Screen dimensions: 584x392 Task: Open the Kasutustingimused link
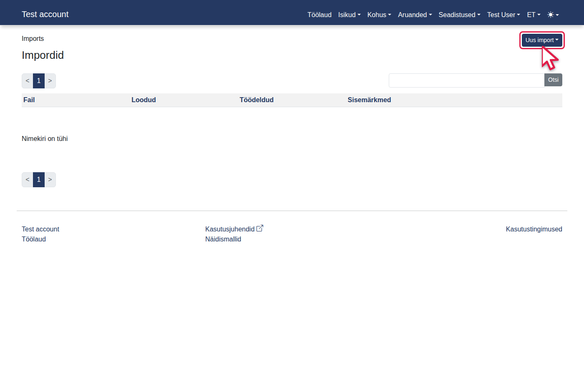(x=534, y=229)
